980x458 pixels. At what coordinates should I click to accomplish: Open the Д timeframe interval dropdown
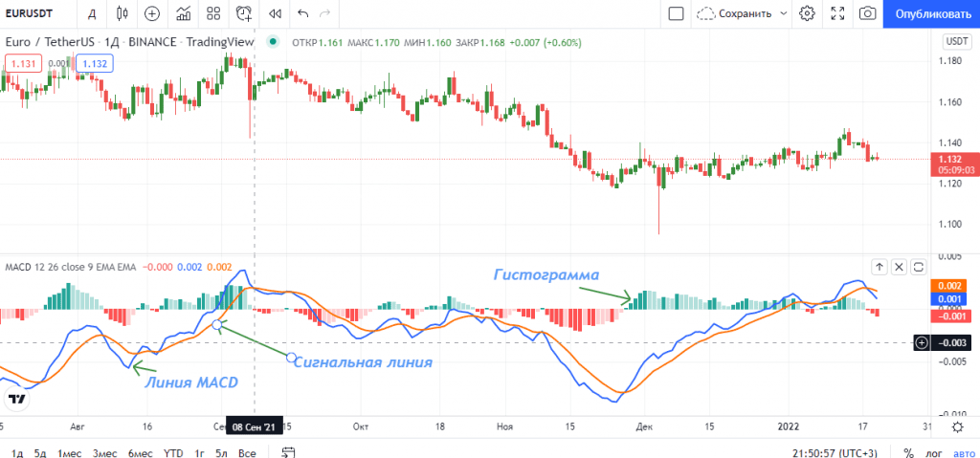91,13
